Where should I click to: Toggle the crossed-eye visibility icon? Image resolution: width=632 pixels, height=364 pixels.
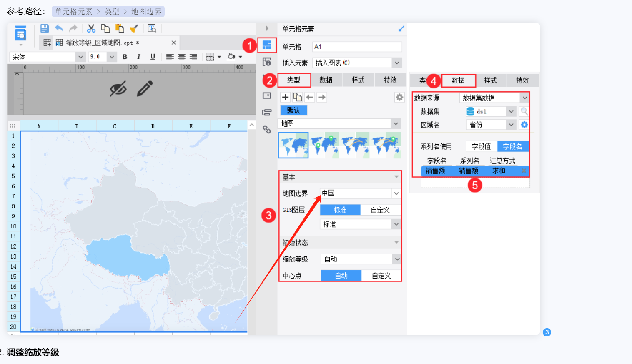click(x=118, y=89)
